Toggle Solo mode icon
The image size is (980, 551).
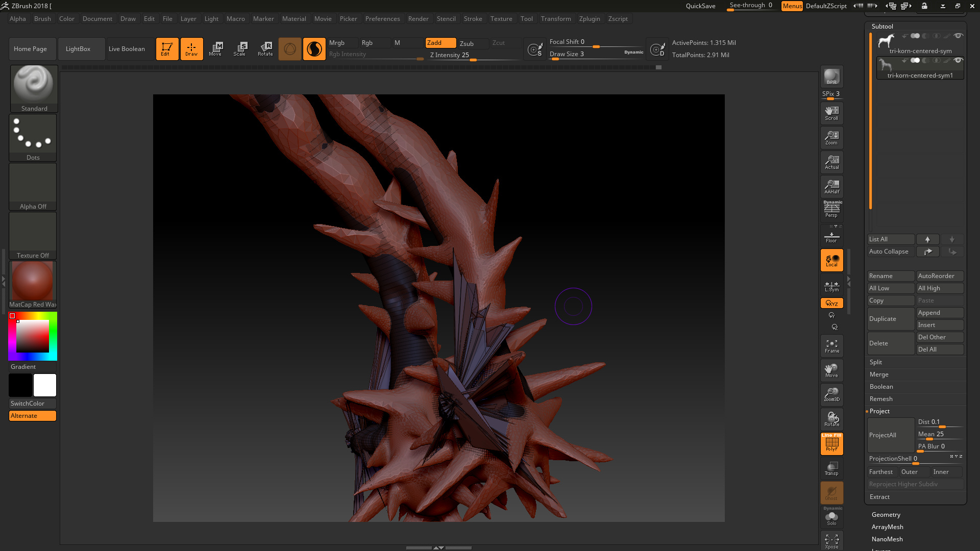coord(831,518)
